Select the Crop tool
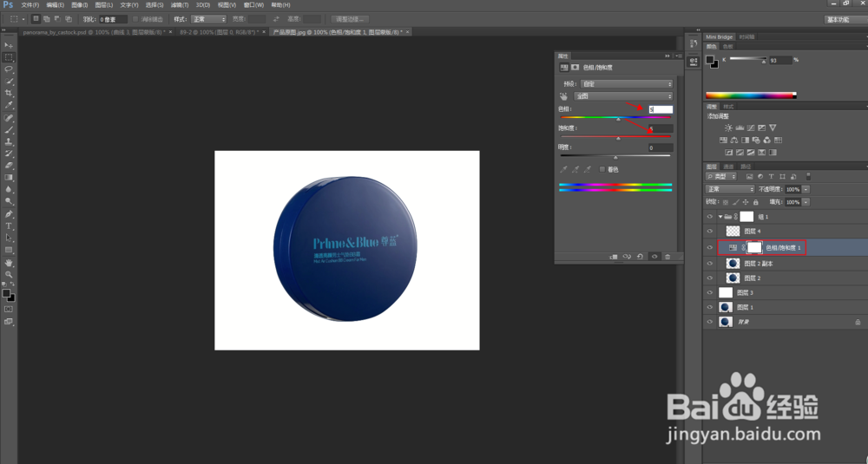The image size is (868, 464). 9,93
